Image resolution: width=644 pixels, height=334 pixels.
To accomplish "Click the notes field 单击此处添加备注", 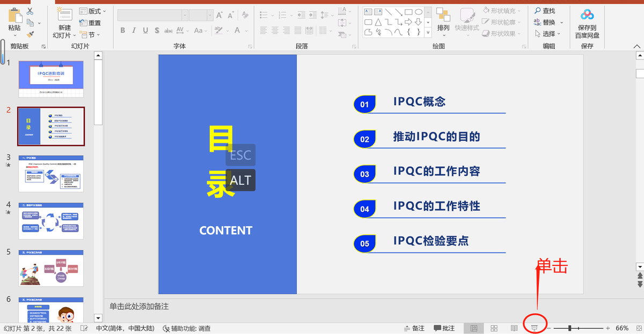I will pos(139,306).
